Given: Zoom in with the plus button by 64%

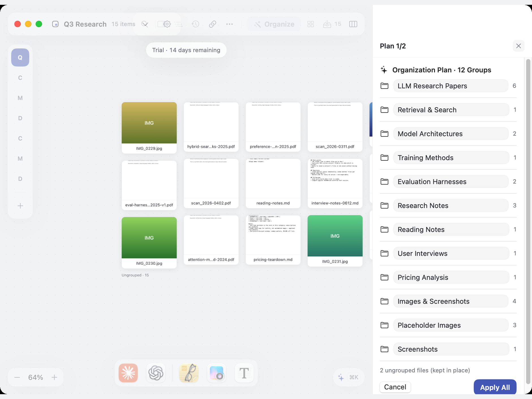Looking at the screenshot, I should 54,377.
